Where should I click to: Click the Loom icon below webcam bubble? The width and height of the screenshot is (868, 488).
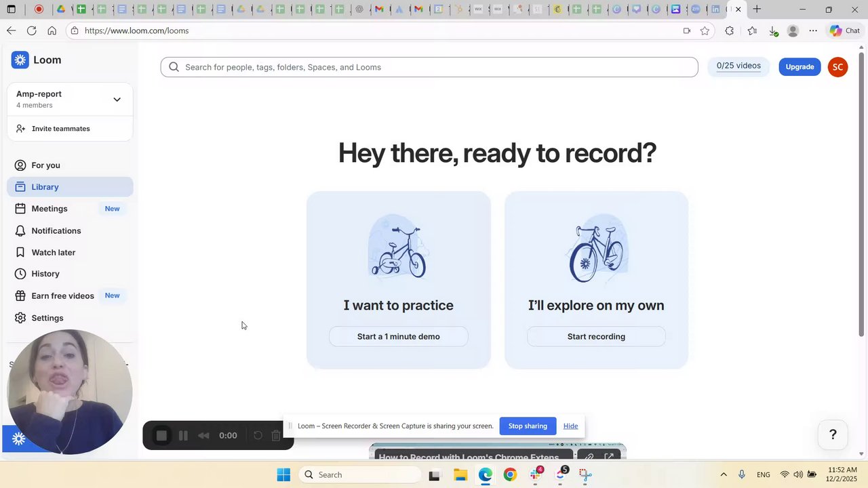tap(19, 439)
